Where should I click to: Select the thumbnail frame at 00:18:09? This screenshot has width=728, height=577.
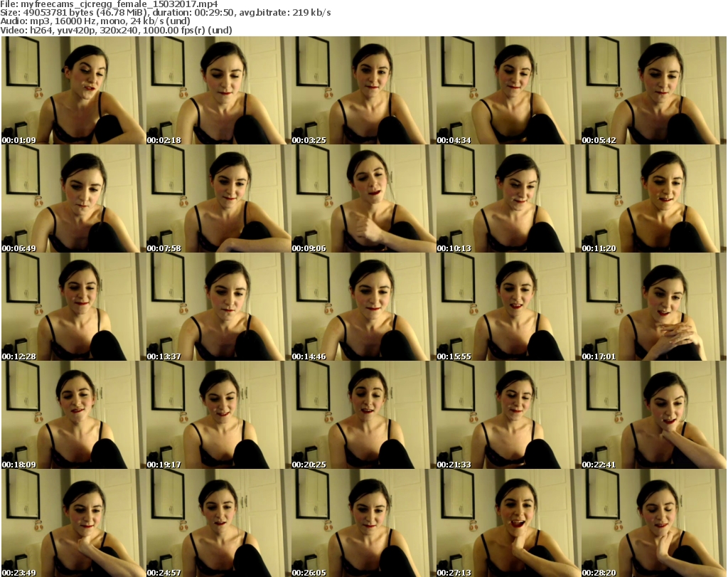point(73,415)
